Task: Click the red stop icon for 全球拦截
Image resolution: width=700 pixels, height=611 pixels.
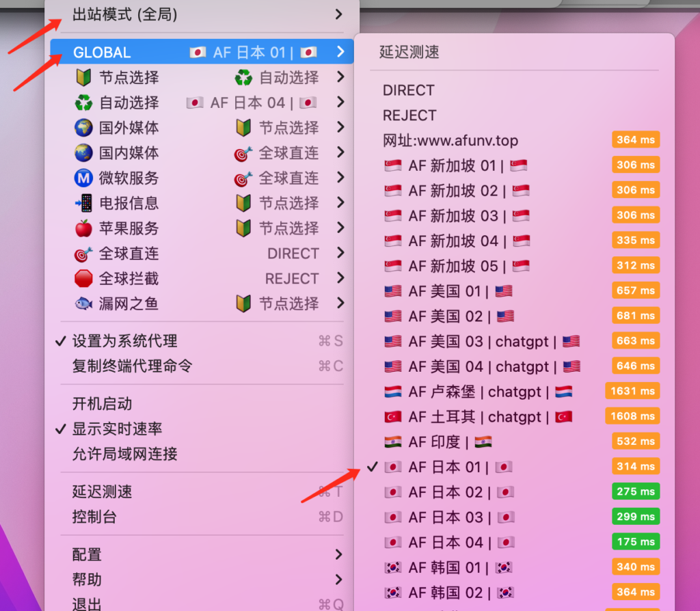Action: point(83,278)
